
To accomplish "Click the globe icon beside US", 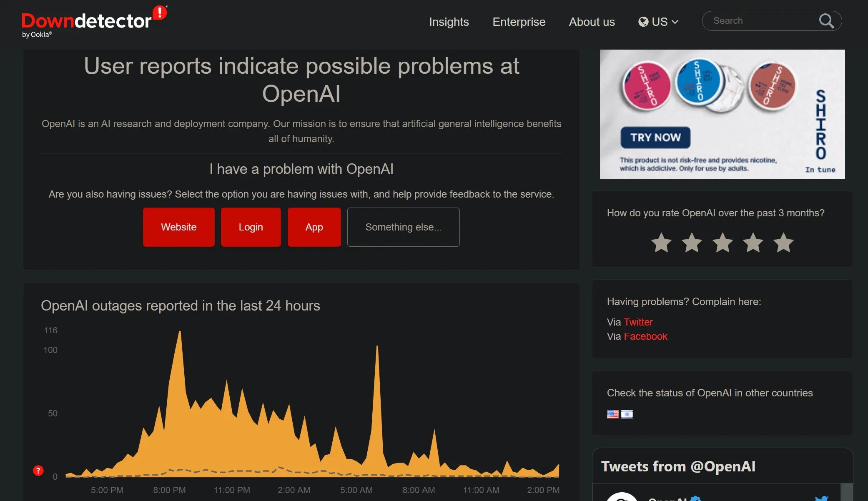I will click(643, 22).
